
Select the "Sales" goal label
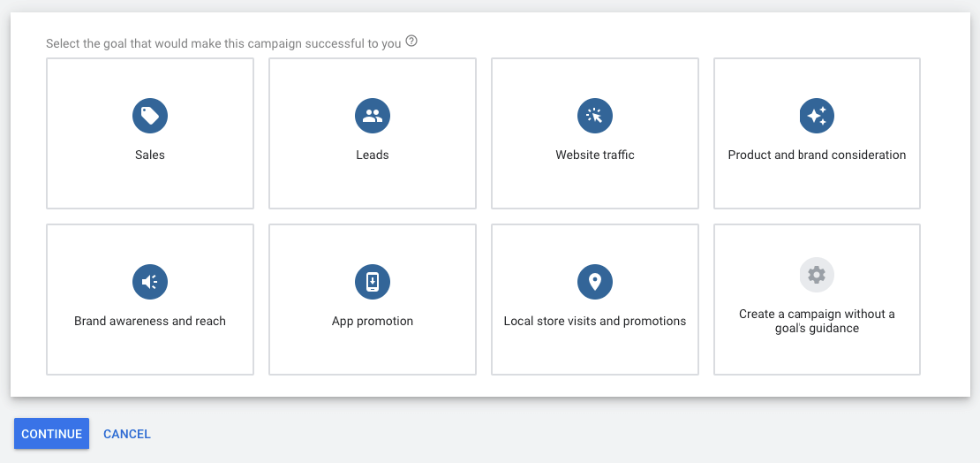pyautogui.click(x=150, y=155)
